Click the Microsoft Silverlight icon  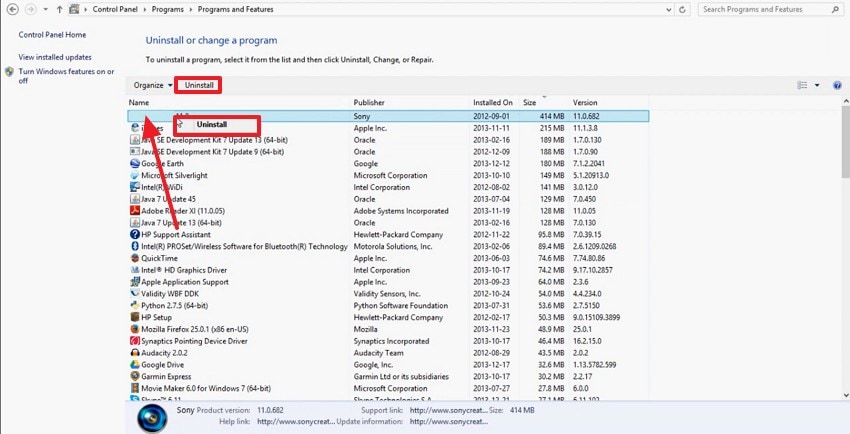coord(134,176)
